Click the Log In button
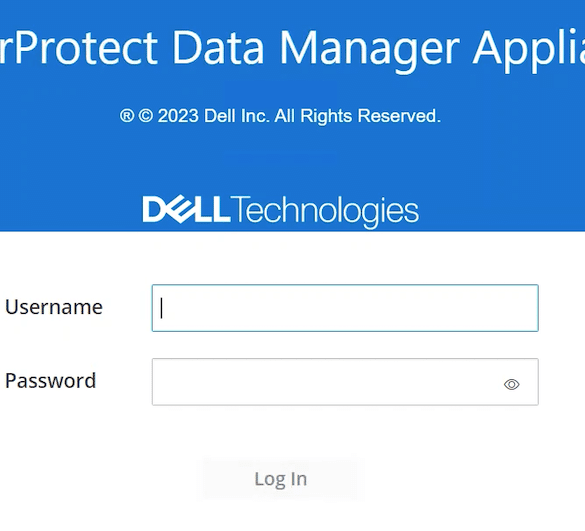Screen dimensions: 585x531 point(281,479)
